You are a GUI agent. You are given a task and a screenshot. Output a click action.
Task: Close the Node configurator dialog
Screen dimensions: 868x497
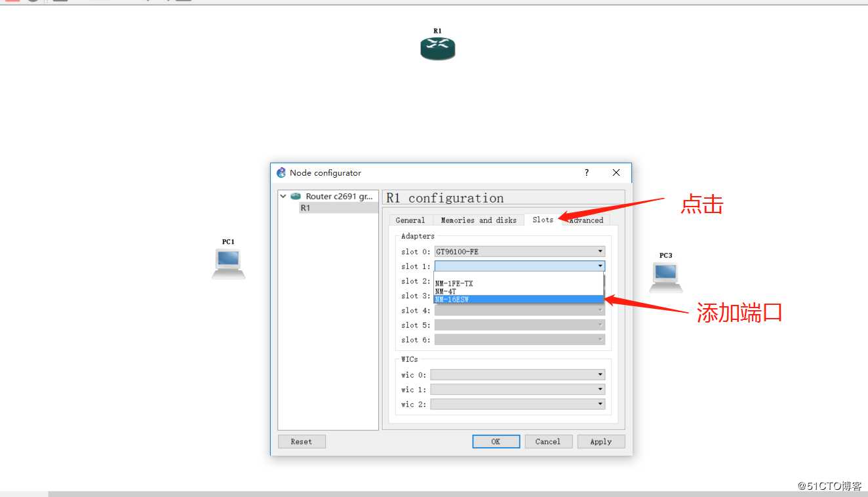(616, 172)
